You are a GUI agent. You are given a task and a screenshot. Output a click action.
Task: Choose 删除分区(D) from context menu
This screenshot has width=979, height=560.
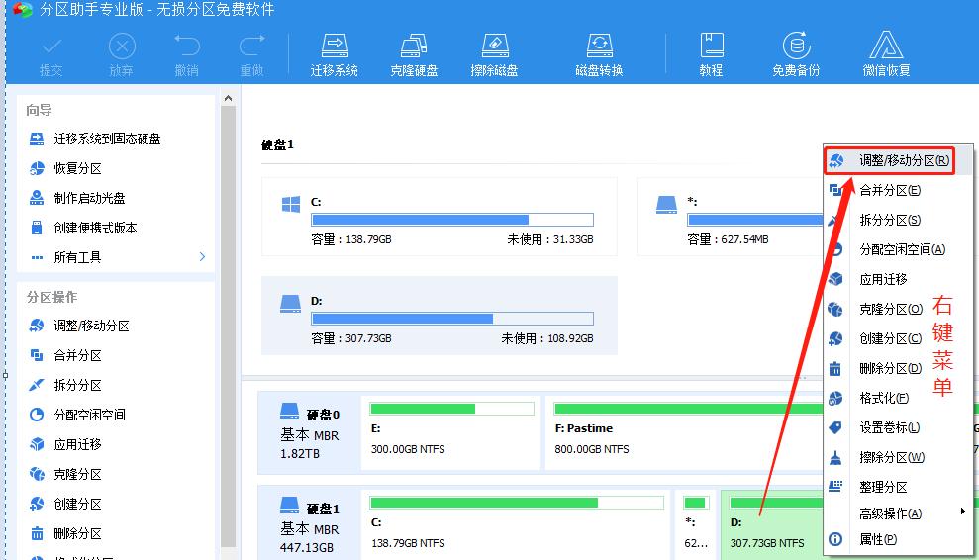tap(898, 368)
